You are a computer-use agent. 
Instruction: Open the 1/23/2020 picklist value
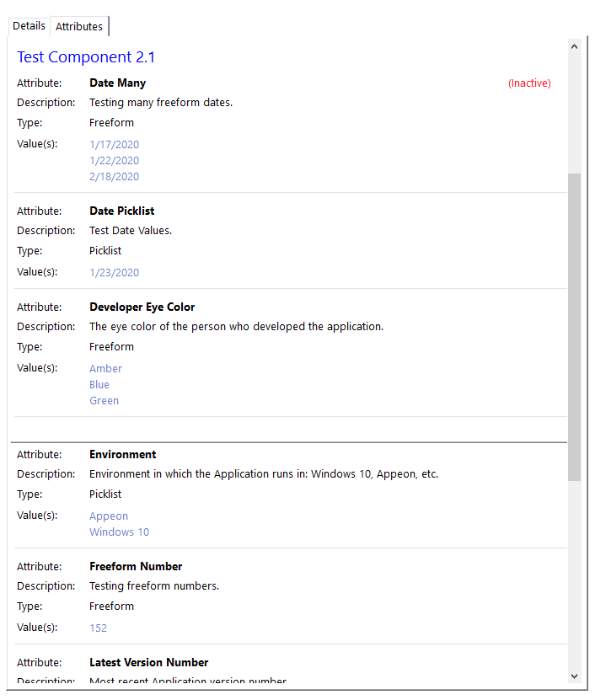tap(114, 273)
